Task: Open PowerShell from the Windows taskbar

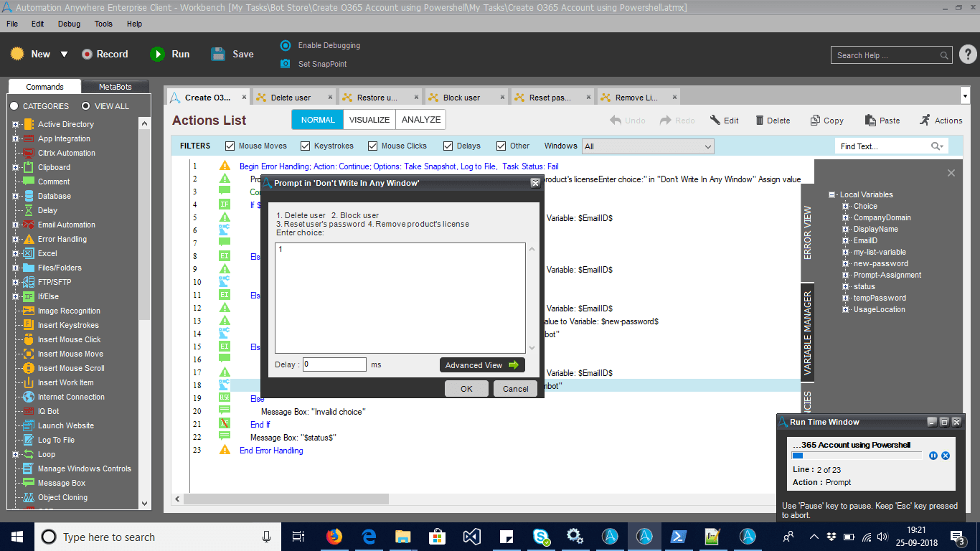Action: (x=677, y=537)
